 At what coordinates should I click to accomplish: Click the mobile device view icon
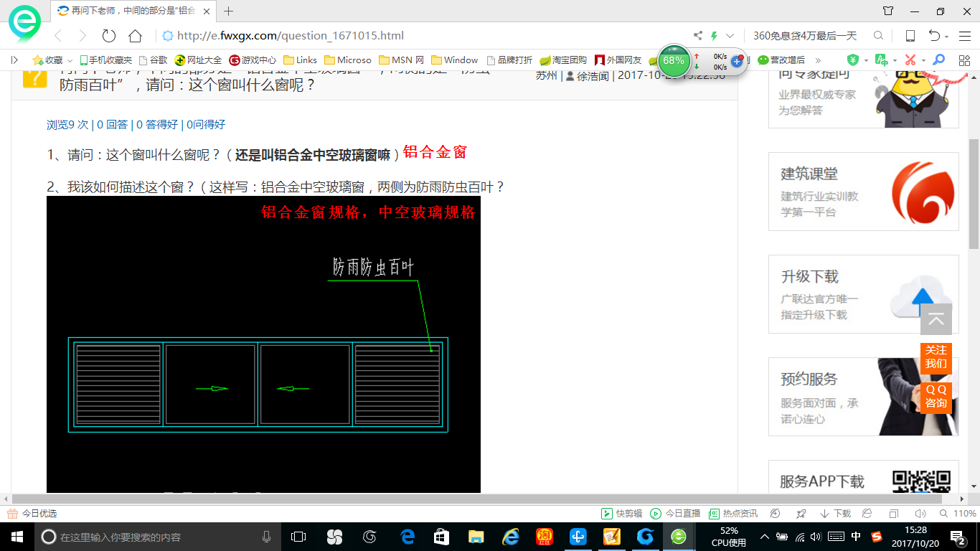click(x=910, y=36)
